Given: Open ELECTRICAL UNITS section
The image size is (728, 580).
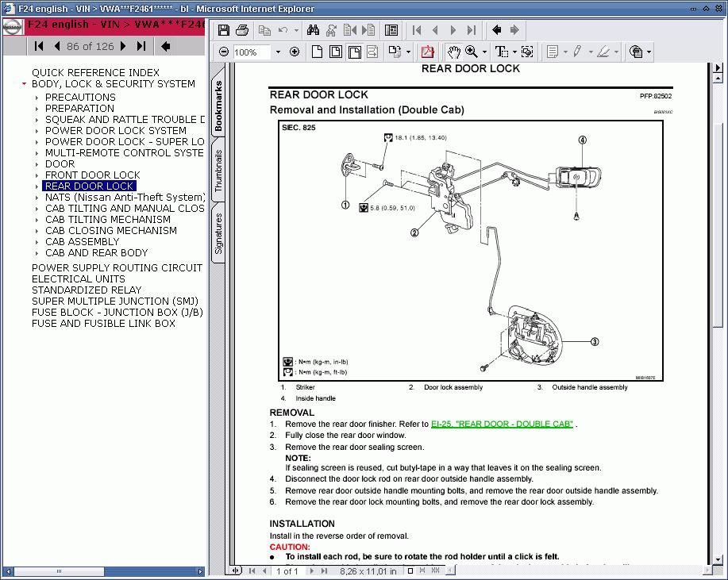Looking at the screenshot, I should pyautogui.click(x=79, y=278).
